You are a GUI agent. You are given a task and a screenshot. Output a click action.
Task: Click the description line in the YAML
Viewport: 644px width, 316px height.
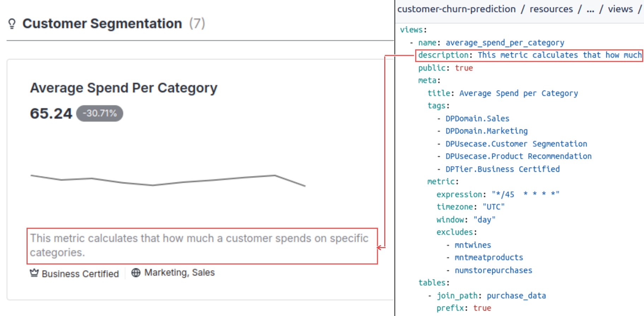[x=529, y=55]
